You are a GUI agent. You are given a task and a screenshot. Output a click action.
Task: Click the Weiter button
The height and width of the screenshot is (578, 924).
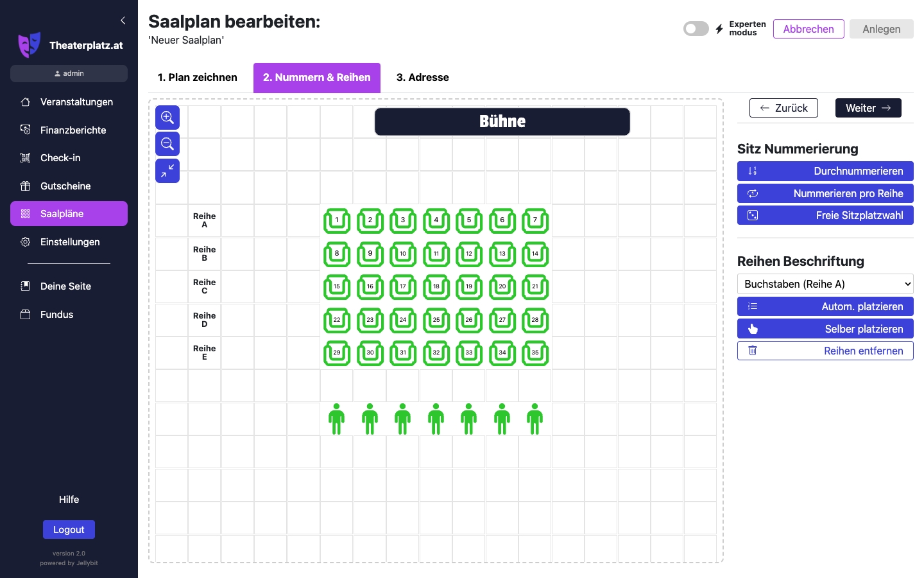(x=868, y=108)
